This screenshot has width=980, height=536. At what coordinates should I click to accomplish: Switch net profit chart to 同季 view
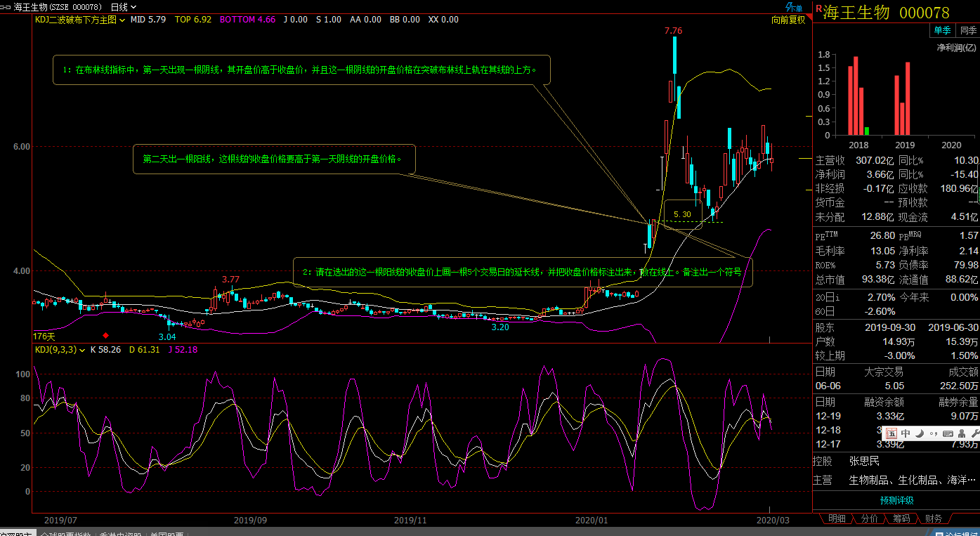pos(968,30)
